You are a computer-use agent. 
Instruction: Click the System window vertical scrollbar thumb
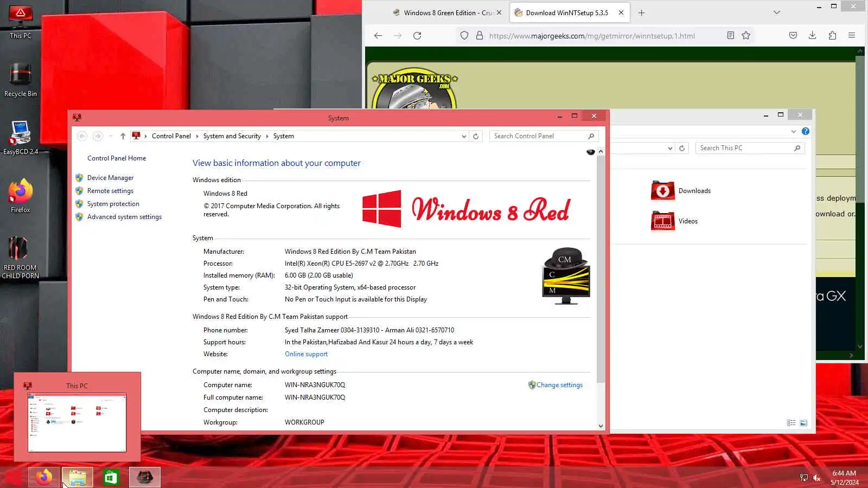(601, 269)
